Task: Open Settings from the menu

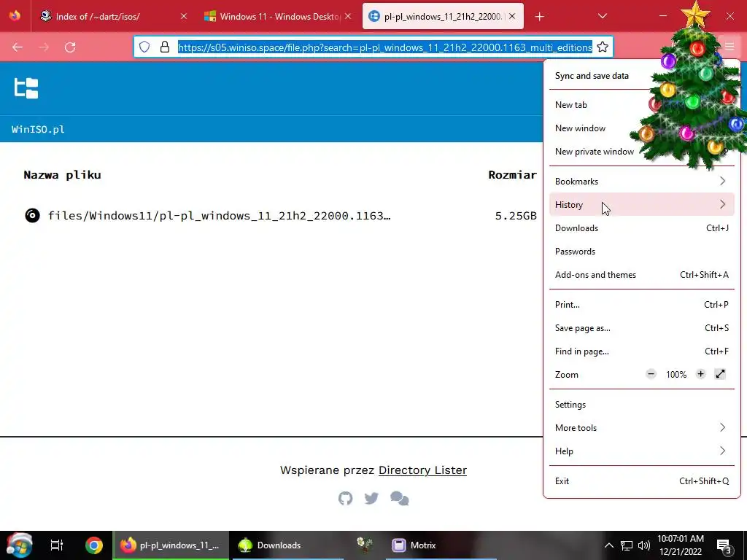Action: tap(642, 405)
